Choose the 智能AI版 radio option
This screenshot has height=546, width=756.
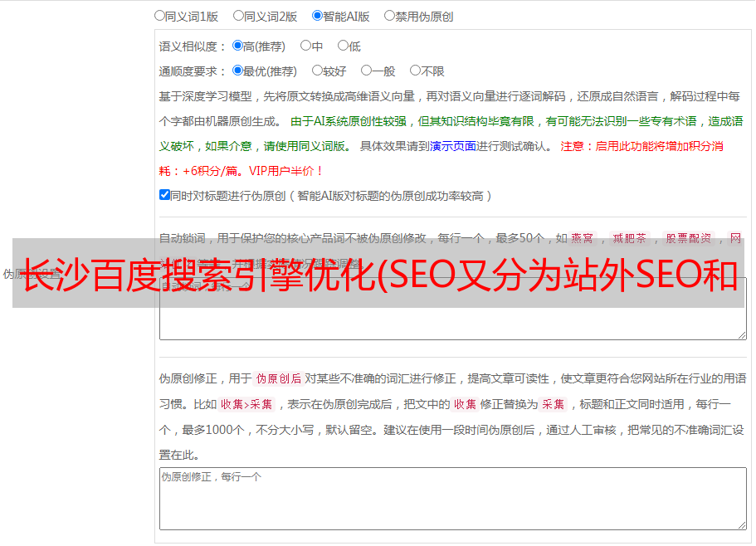pos(317,16)
